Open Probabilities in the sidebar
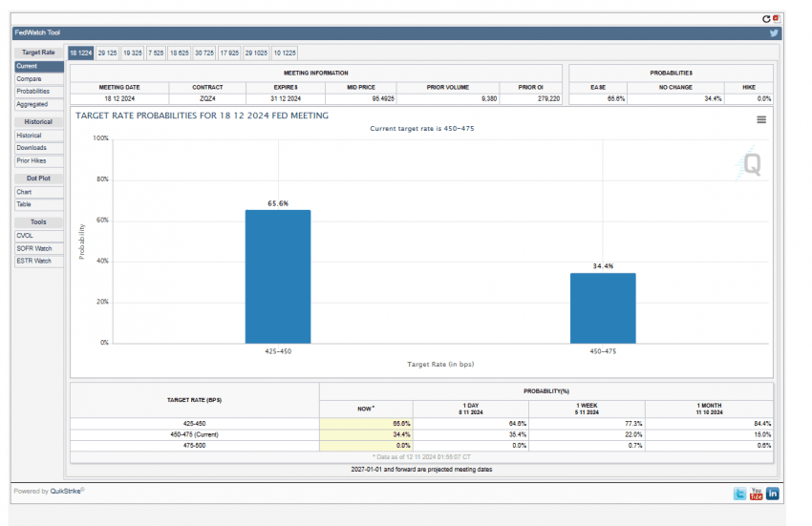The image size is (812, 526). [x=39, y=92]
